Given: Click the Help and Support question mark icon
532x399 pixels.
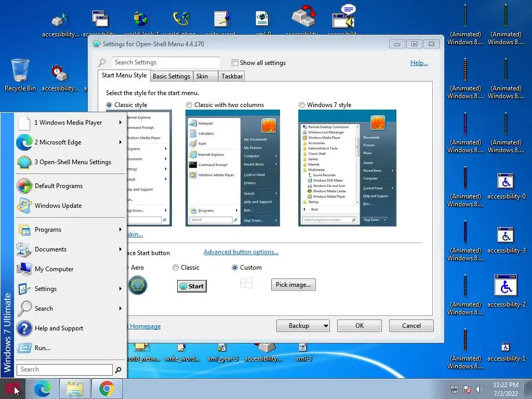Looking at the screenshot, I should coord(24,328).
